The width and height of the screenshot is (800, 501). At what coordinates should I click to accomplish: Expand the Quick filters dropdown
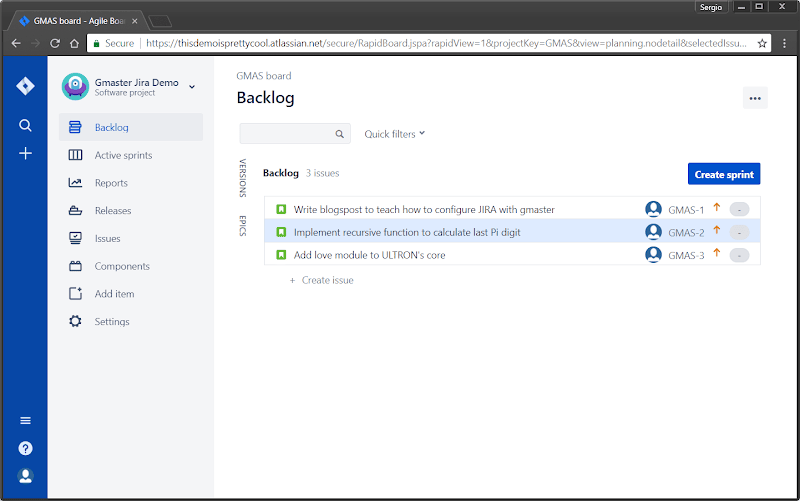(394, 134)
